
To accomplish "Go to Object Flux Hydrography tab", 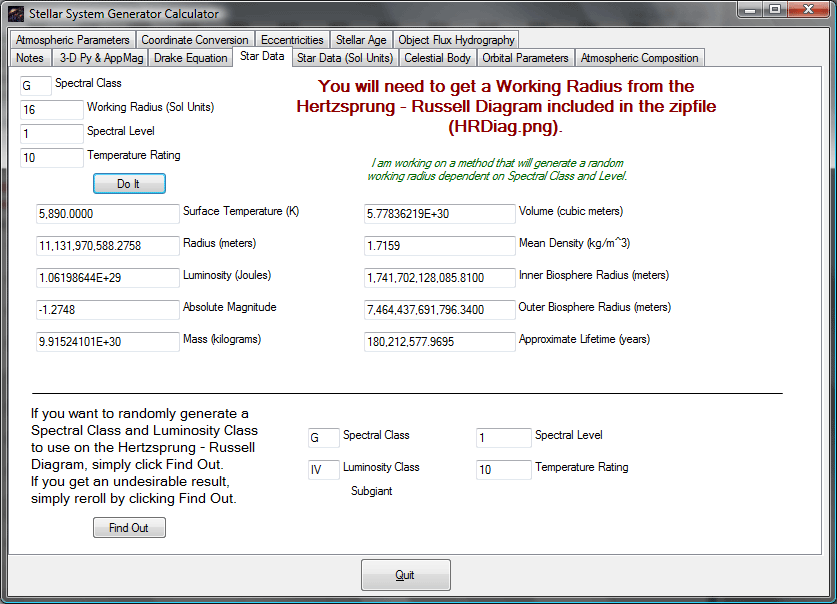I will click(x=456, y=40).
